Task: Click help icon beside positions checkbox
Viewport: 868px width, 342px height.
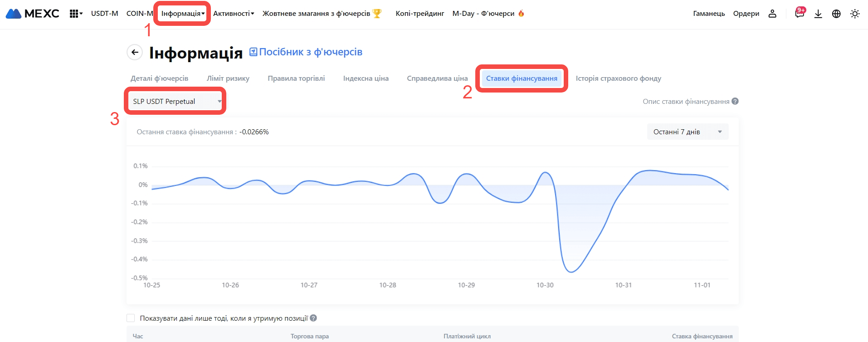Action: pos(313,318)
